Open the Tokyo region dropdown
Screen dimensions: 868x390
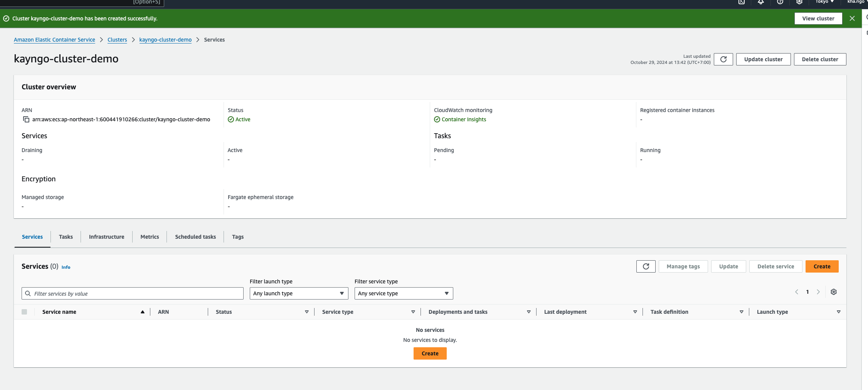(824, 2)
